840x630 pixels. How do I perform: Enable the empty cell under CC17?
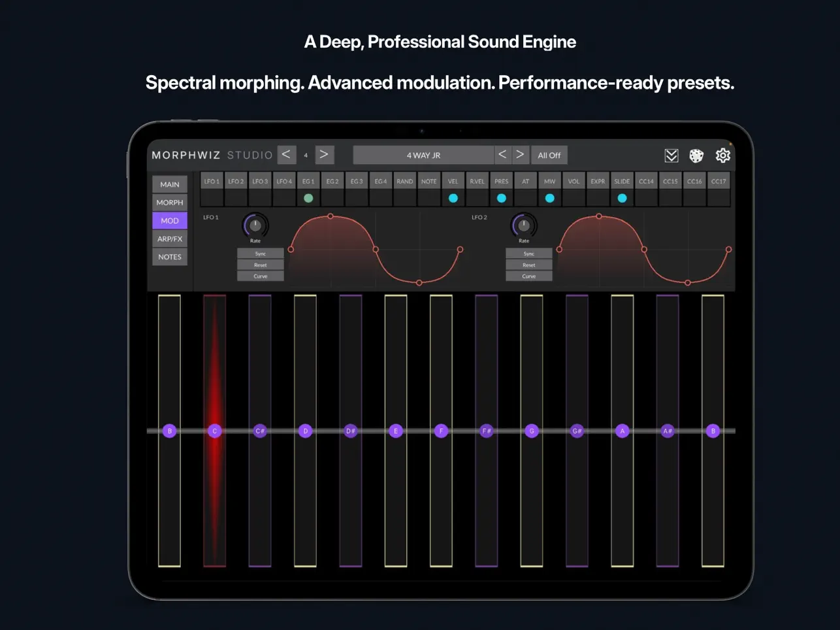click(719, 198)
